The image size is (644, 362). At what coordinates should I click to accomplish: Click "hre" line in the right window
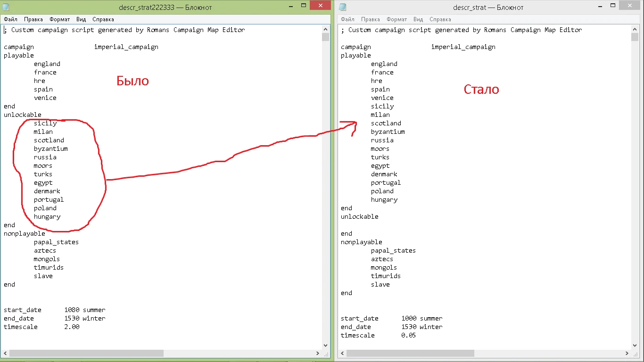(x=377, y=81)
